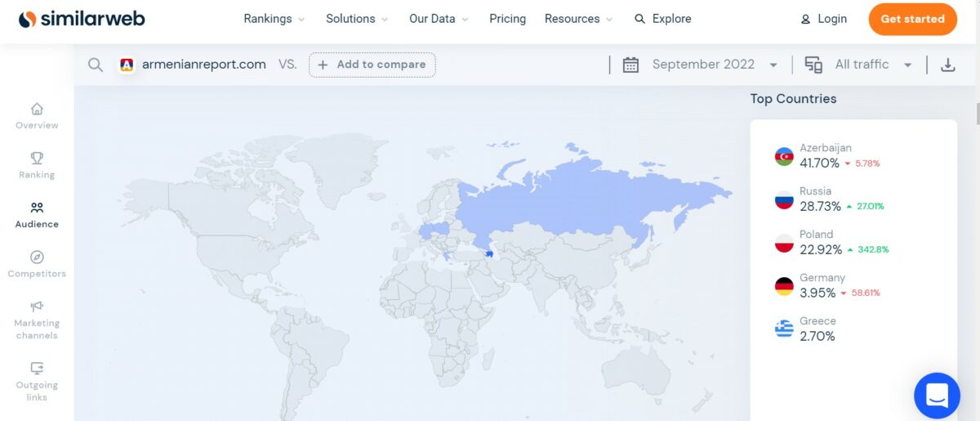Go to Ranking sidebar section
The image size is (980, 421).
click(37, 164)
